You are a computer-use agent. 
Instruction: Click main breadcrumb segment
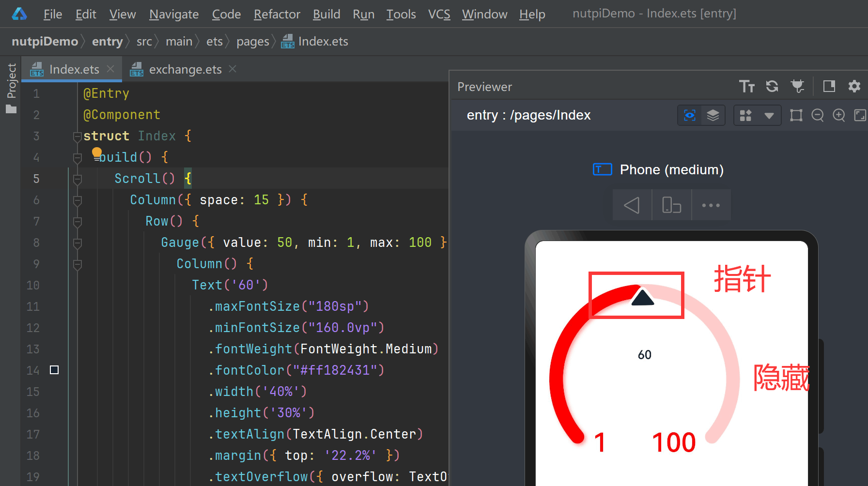pos(179,42)
